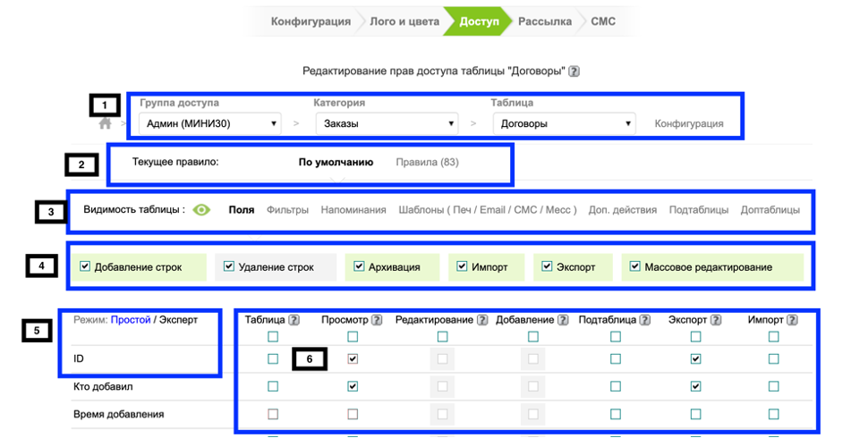
Task: Open the Таблица dropdown showing Договоры
Action: pyautogui.click(x=564, y=123)
